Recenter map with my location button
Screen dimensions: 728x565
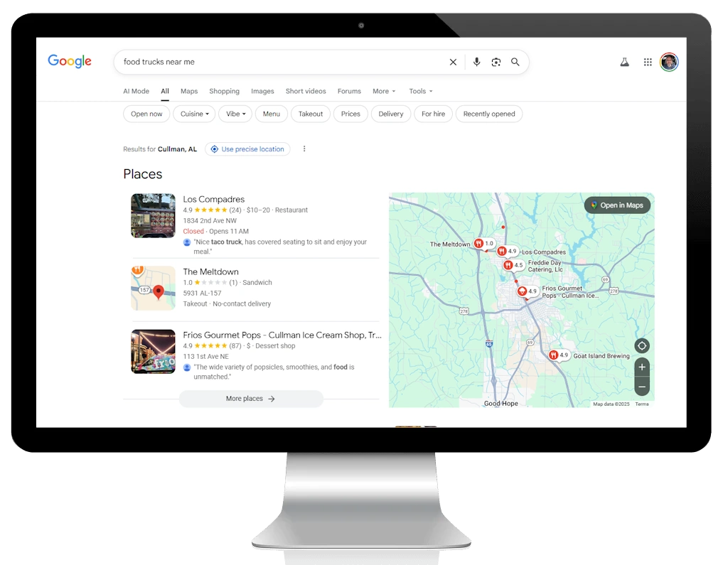[x=642, y=346]
